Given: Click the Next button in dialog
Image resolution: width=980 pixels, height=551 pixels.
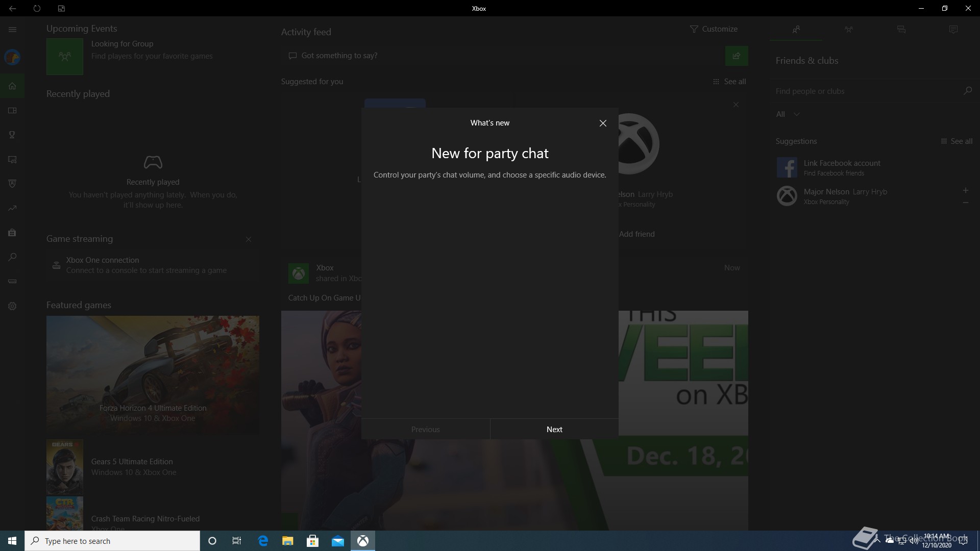Looking at the screenshot, I should click(554, 429).
